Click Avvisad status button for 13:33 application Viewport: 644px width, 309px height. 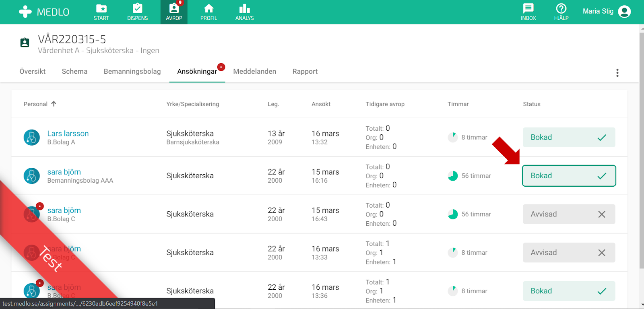pyautogui.click(x=569, y=253)
